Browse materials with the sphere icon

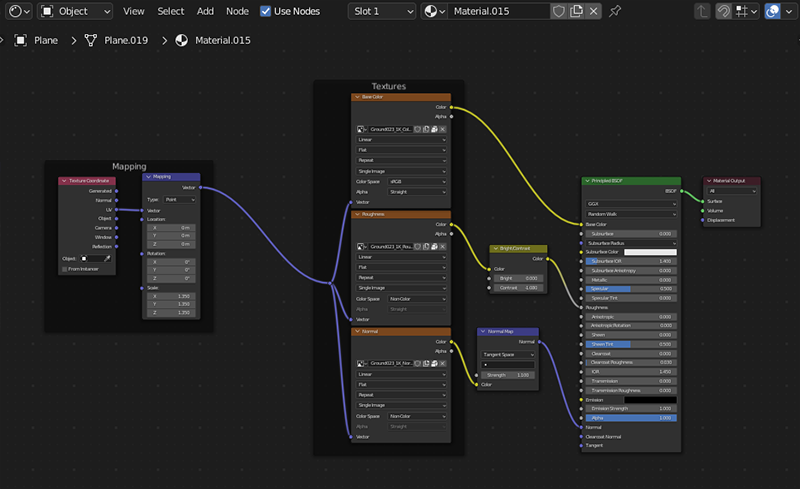coord(434,11)
